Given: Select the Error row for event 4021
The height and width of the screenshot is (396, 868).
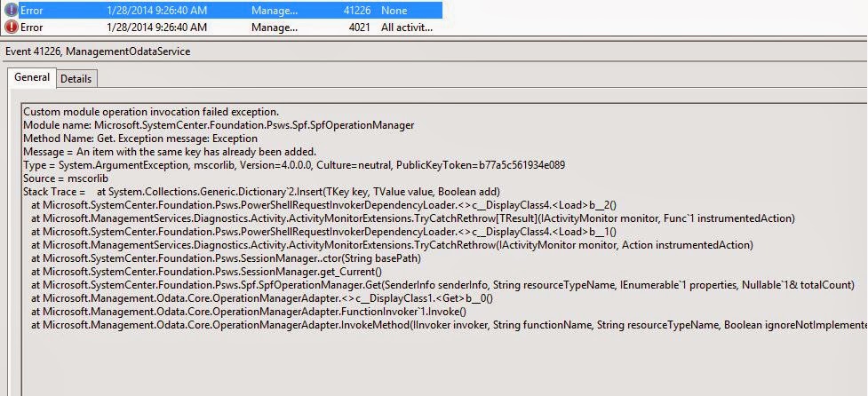Looking at the screenshot, I should pos(221,27).
